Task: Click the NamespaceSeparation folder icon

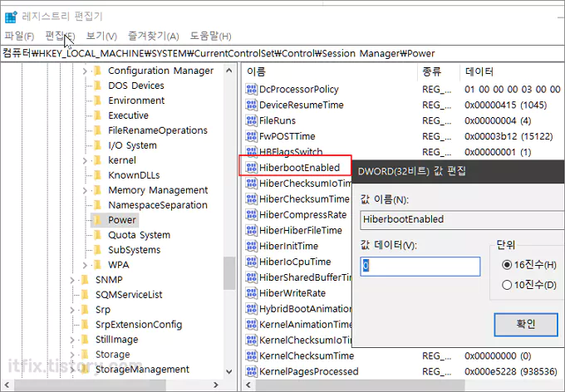Action: click(98, 205)
